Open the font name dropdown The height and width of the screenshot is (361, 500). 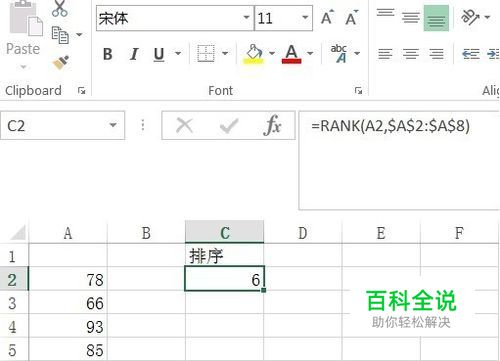[x=246, y=18]
